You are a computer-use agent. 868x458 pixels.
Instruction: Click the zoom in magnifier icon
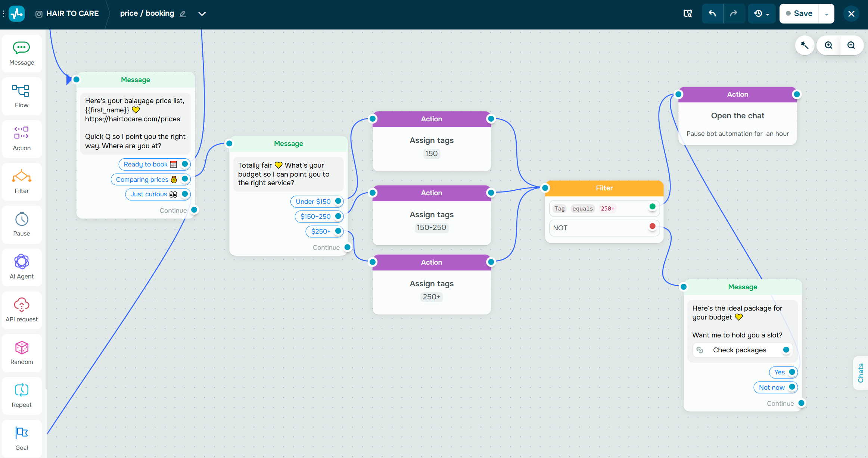click(x=828, y=45)
